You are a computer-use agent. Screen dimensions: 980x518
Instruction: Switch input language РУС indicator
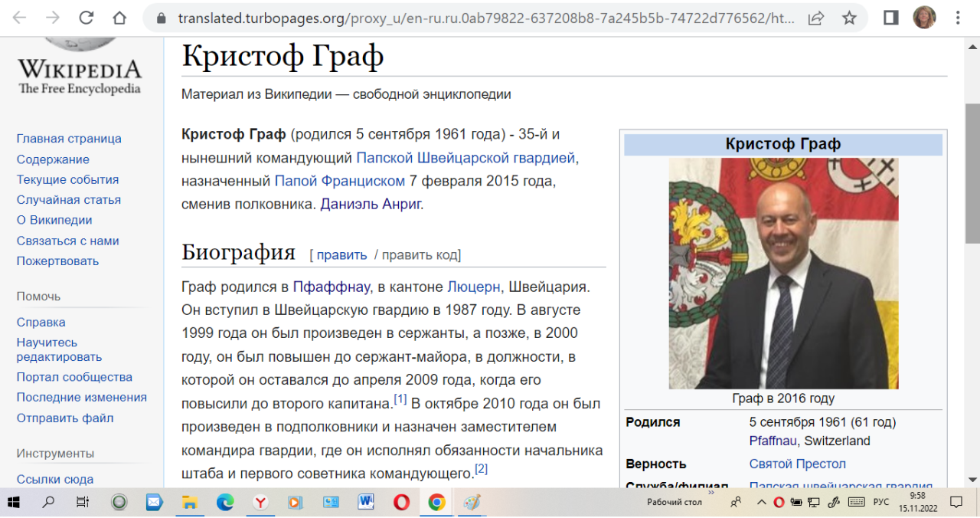pyautogui.click(x=881, y=503)
